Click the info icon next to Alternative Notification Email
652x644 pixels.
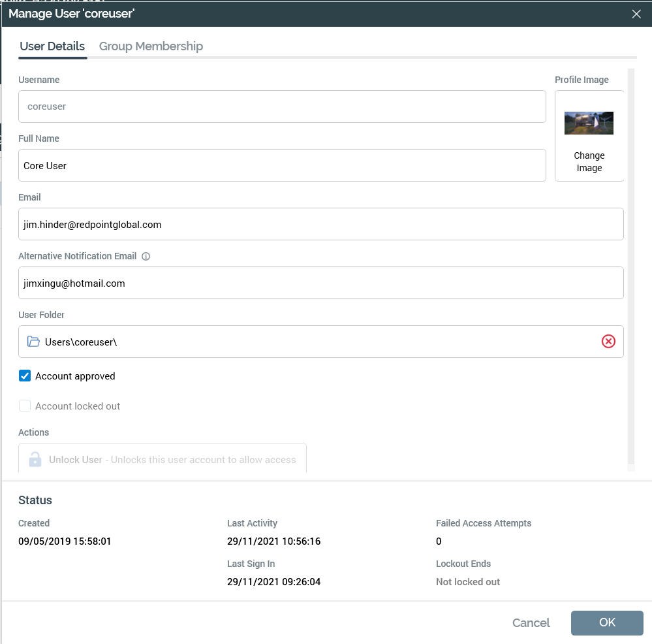click(x=146, y=257)
